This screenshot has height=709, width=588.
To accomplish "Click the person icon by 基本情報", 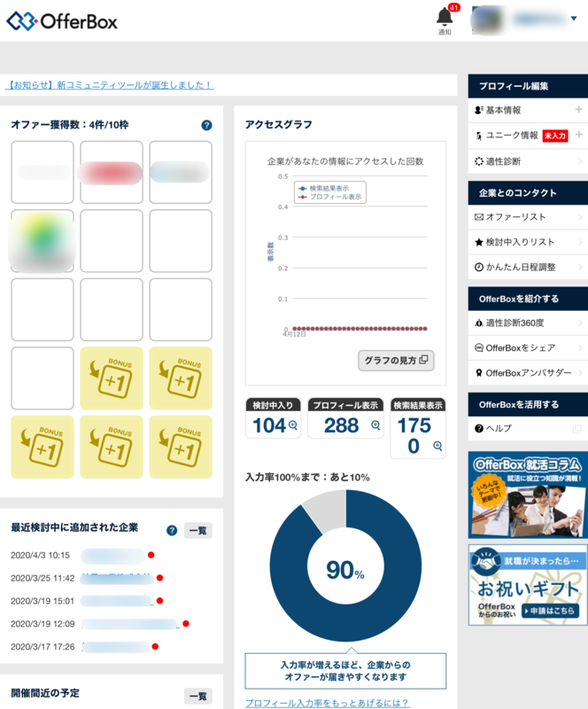I will point(479,110).
